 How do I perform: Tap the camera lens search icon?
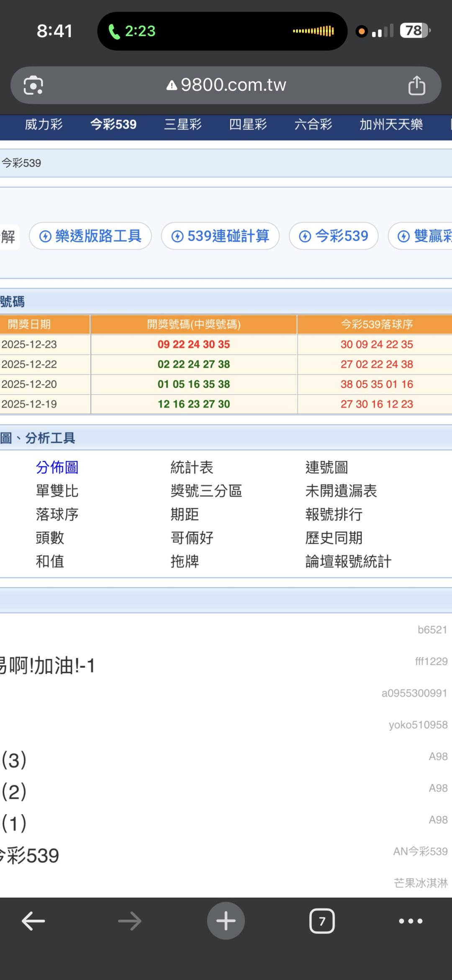coord(33,85)
